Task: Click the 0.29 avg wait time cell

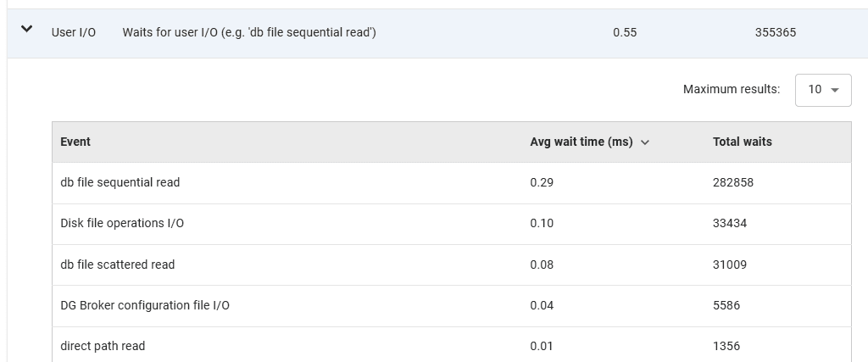Action: pos(542,182)
